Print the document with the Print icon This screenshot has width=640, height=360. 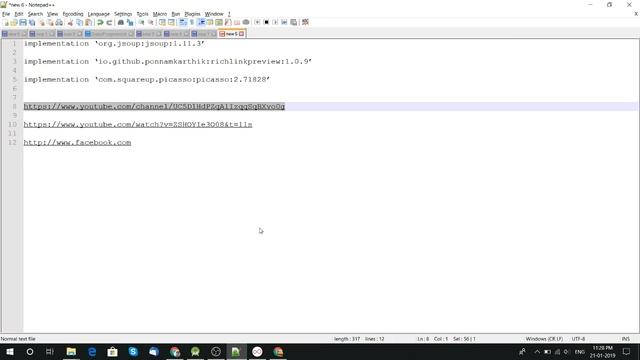59,22
